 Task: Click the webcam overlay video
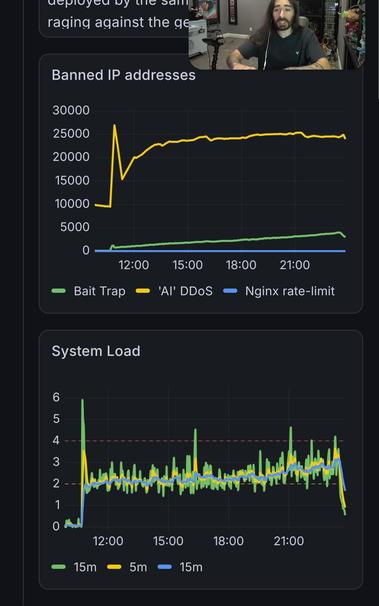tap(277, 35)
